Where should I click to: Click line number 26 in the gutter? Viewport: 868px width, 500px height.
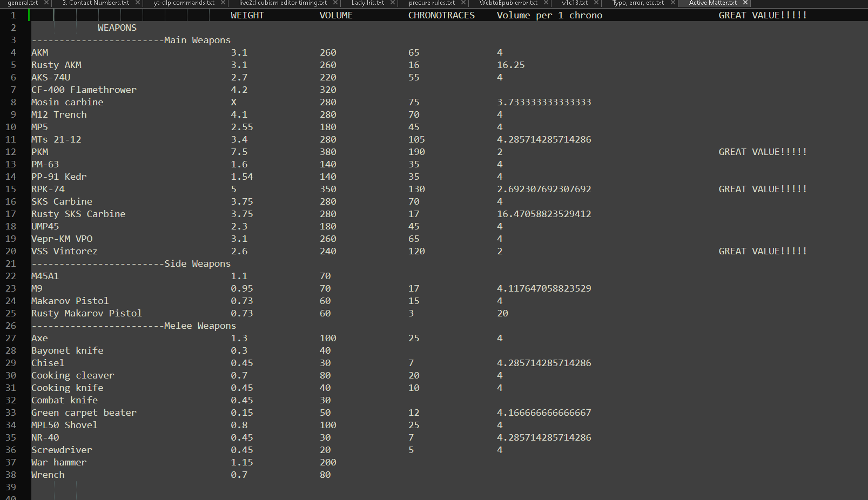point(11,326)
